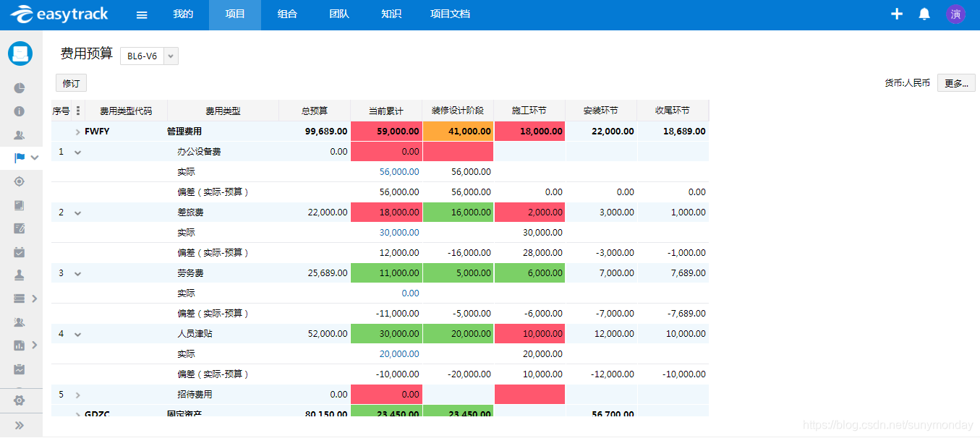This screenshot has width=980, height=438.
Task: Select the blue flag sidebar icon
Action: pyautogui.click(x=20, y=158)
